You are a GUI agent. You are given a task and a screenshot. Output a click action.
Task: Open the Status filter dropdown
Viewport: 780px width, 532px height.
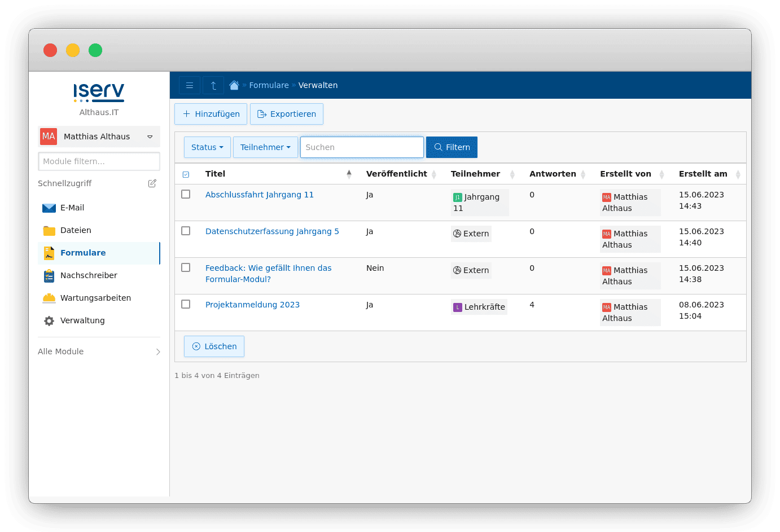pyautogui.click(x=207, y=147)
